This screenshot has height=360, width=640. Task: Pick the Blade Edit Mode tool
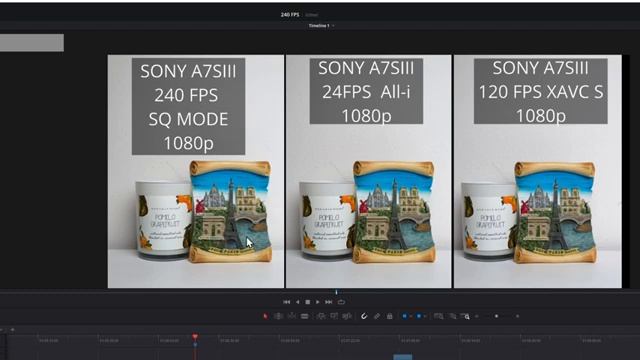304,316
